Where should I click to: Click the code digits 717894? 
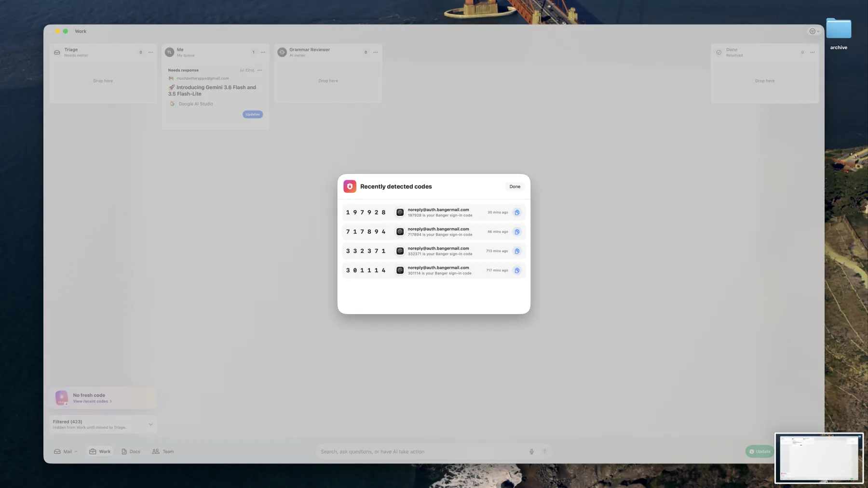point(366,232)
